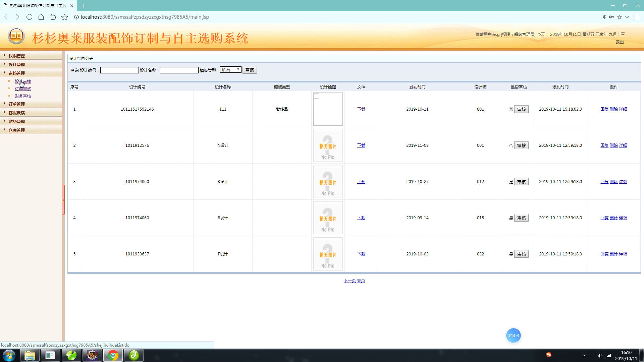Open the bookmark dropdown arrow beside the right-hand star

pyautogui.click(x=627, y=17)
